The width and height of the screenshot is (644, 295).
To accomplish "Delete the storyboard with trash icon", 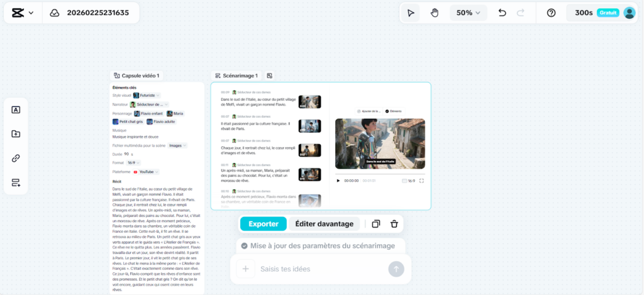I will (394, 224).
